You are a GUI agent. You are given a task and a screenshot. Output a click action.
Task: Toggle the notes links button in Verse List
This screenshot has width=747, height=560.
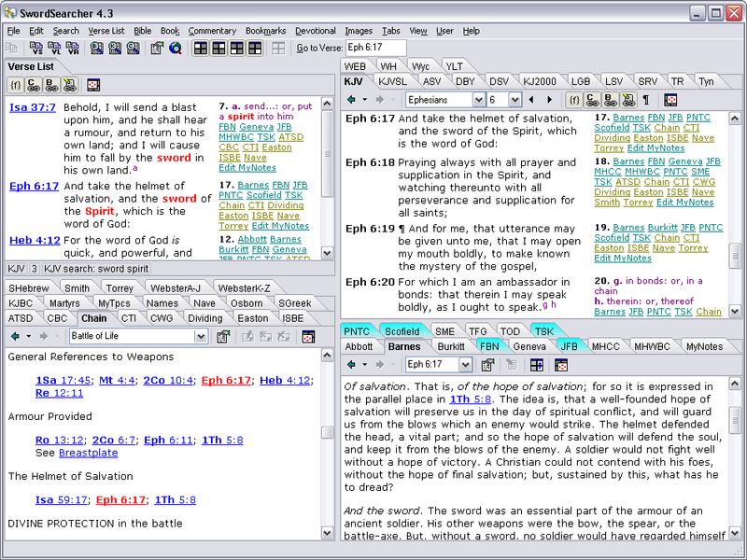tap(69, 85)
